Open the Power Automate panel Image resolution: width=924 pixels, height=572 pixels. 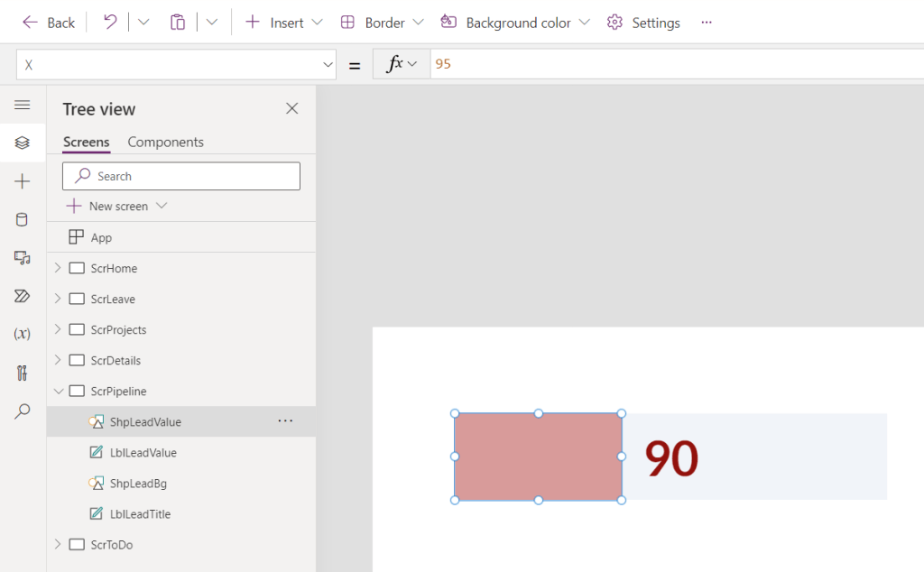(23, 295)
